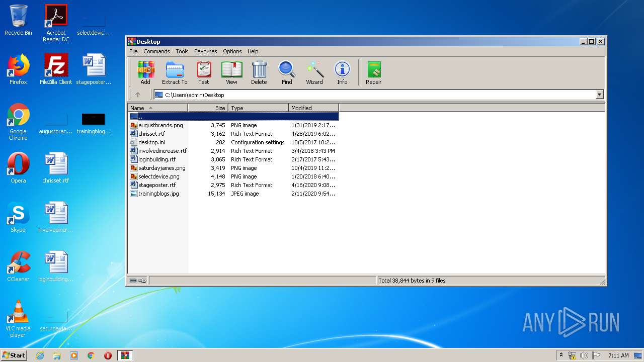Click the Opera desktop icon
Viewport: 644px width, 362px height.
click(x=18, y=168)
